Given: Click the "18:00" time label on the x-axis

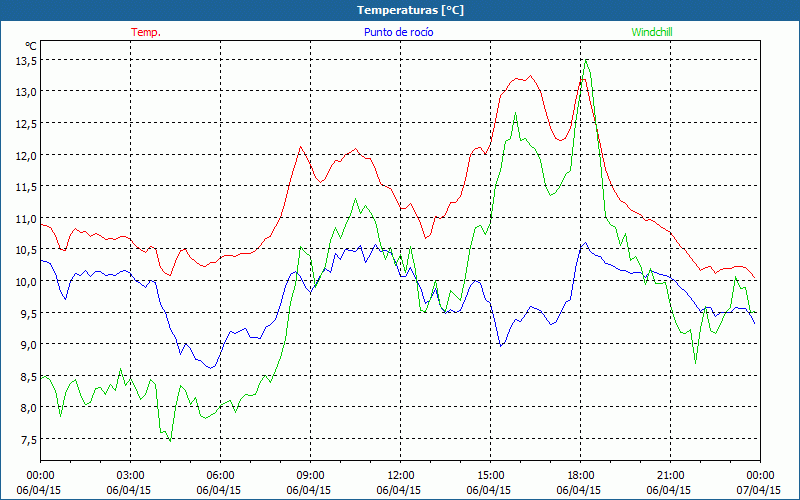Looking at the screenshot, I should click(581, 475).
